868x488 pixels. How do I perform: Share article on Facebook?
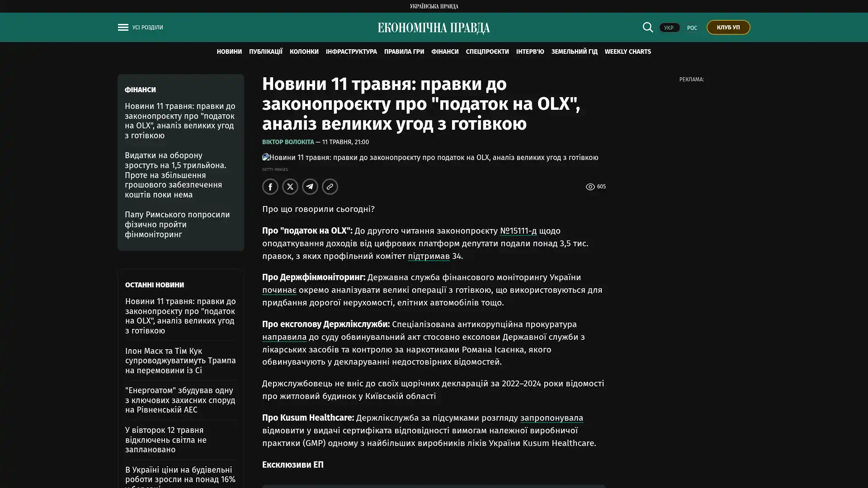(270, 187)
